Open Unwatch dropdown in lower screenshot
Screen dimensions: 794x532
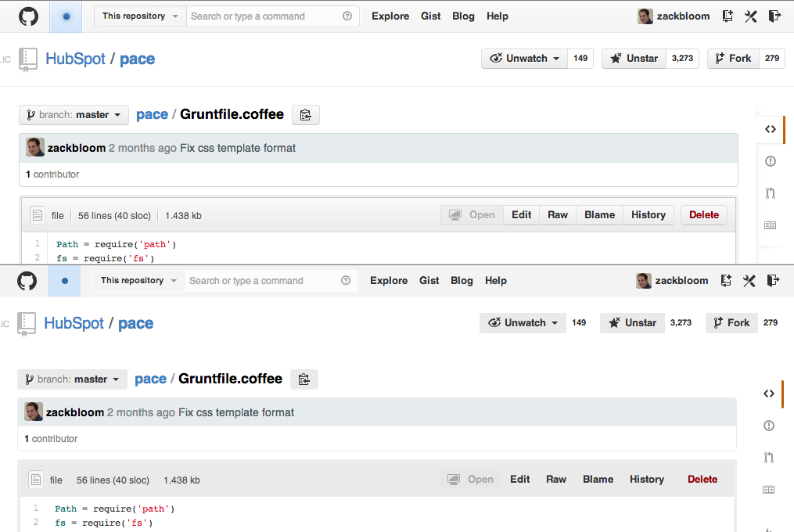point(523,323)
